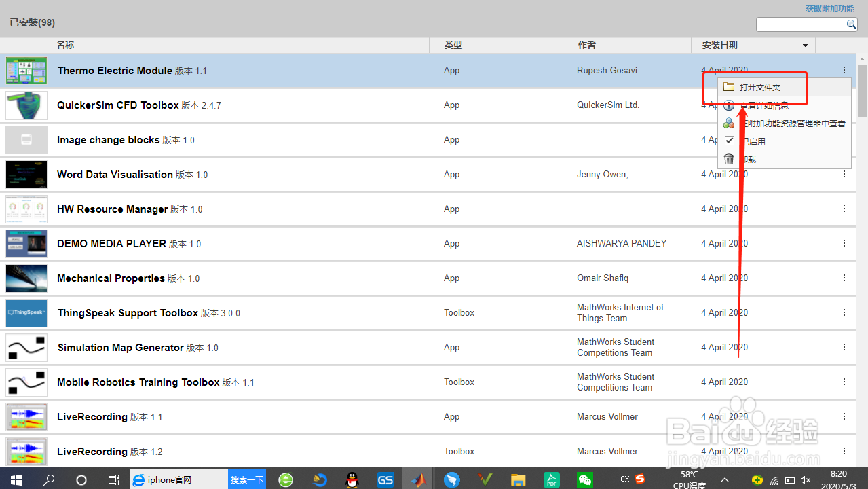Sort by the 名称 column header
This screenshot has width=868, height=489.
tap(65, 45)
